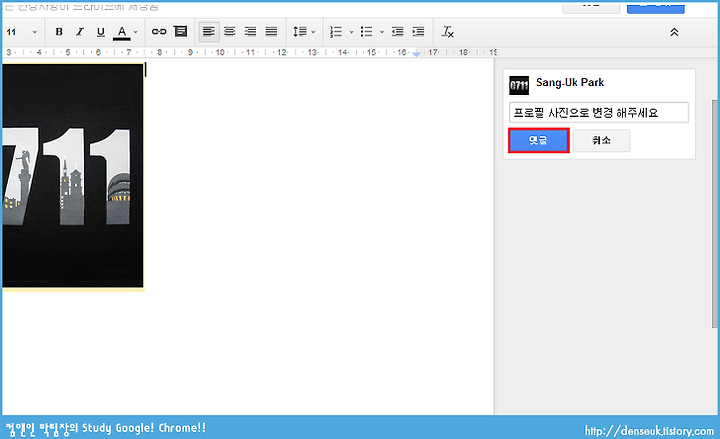Image resolution: width=720 pixels, height=439 pixels.
Task: Insert a bulleted list
Action: (366, 32)
